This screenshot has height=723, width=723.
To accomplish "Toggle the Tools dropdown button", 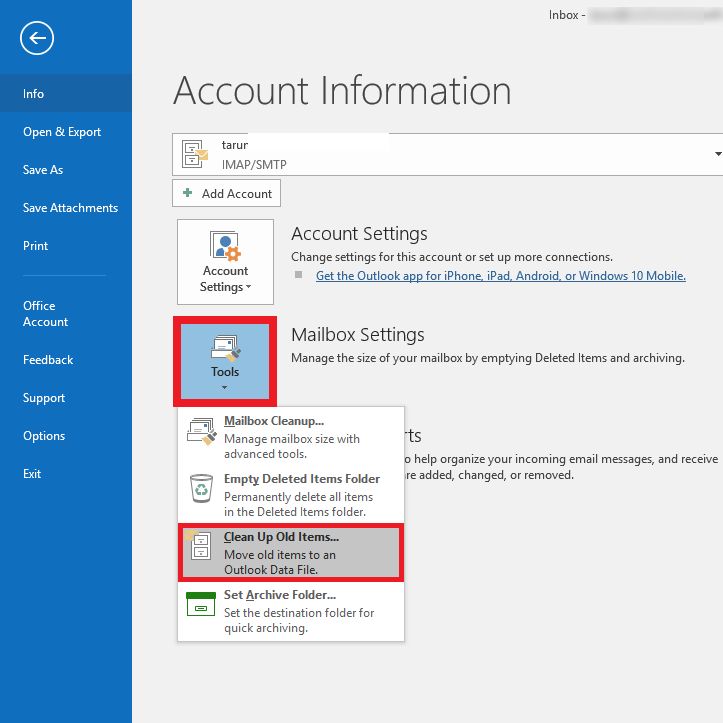I will pos(225,361).
